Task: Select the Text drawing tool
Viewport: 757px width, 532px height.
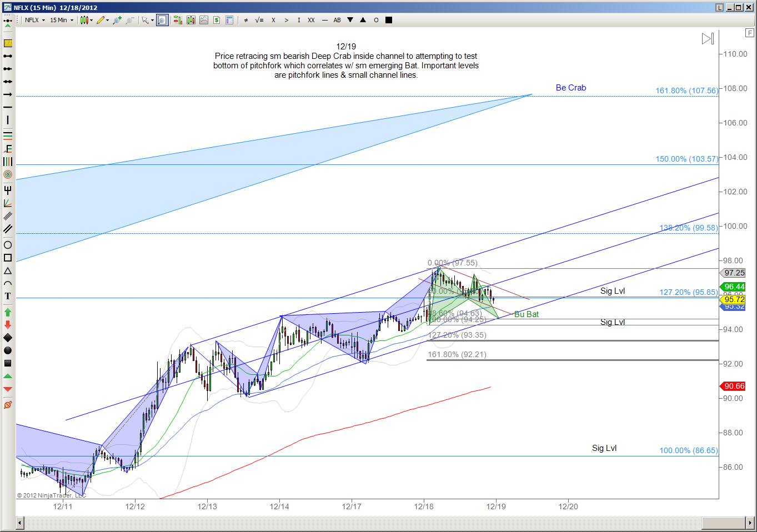Action: pos(8,296)
